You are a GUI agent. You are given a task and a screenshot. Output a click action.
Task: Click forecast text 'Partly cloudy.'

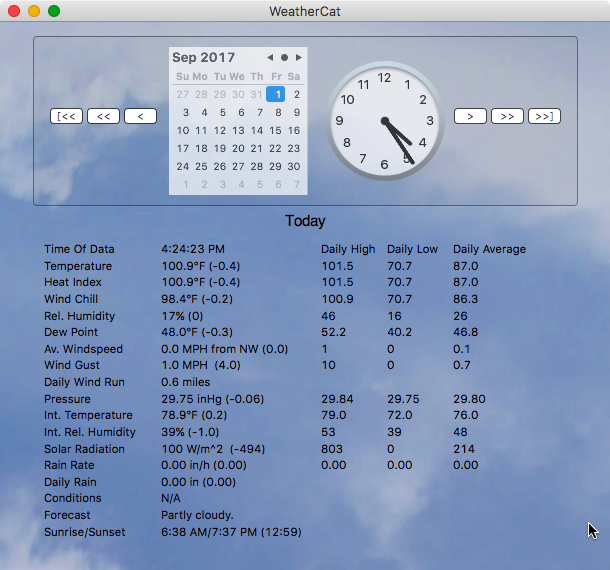pyautogui.click(x=197, y=515)
